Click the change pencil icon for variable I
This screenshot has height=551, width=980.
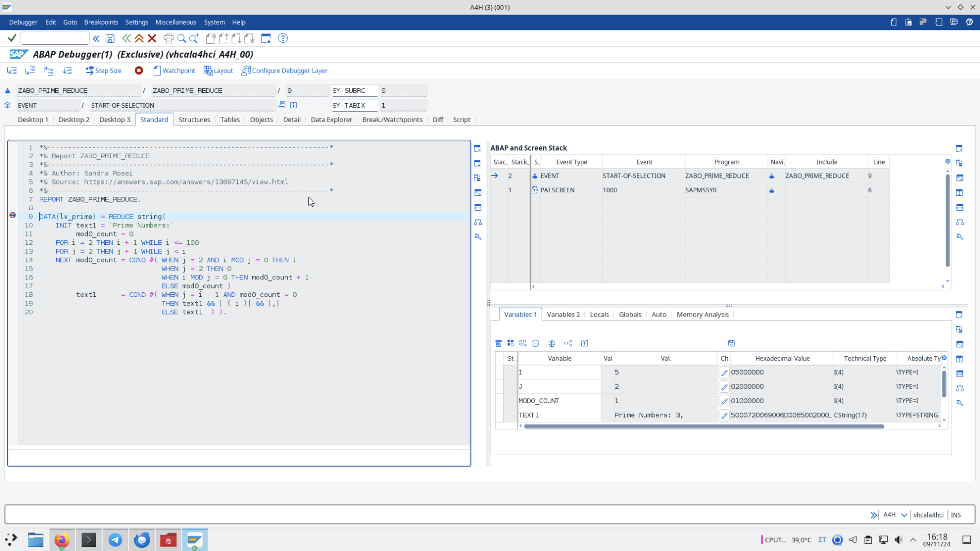[724, 372]
